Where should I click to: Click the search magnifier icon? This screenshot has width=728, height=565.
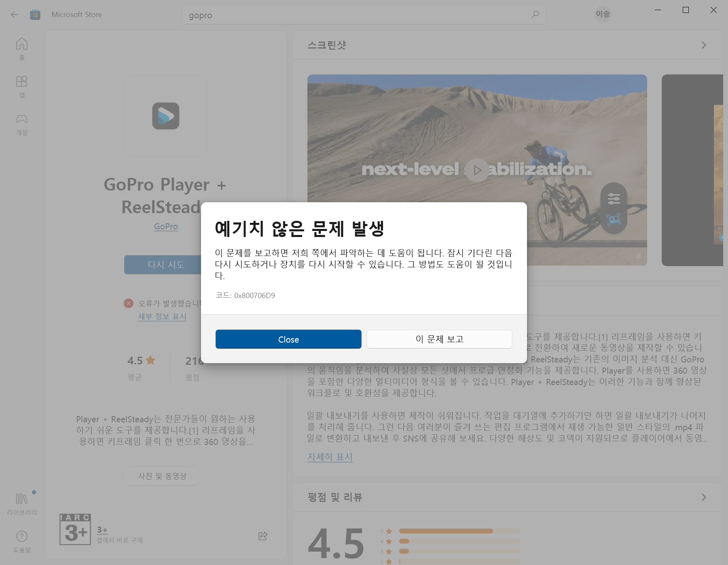coord(535,15)
